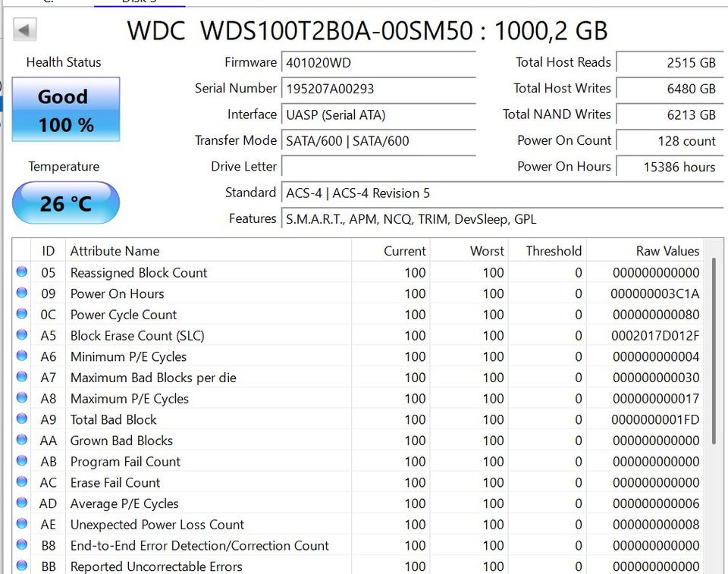Click the Good 100 % health status button
This screenshot has width=728, height=574.
tap(66, 110)
